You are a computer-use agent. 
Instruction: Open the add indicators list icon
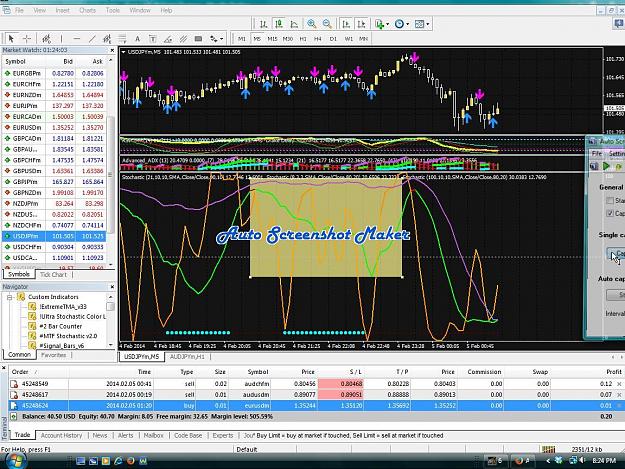379,24
